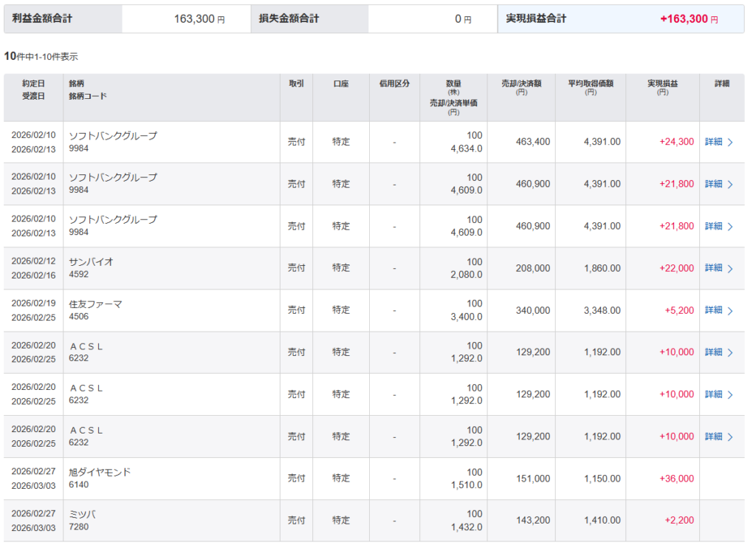Click the 10件中1-10件表示 result count text
Screen dimensions: 756x548
pyautogui.click(x=41, y=56)
